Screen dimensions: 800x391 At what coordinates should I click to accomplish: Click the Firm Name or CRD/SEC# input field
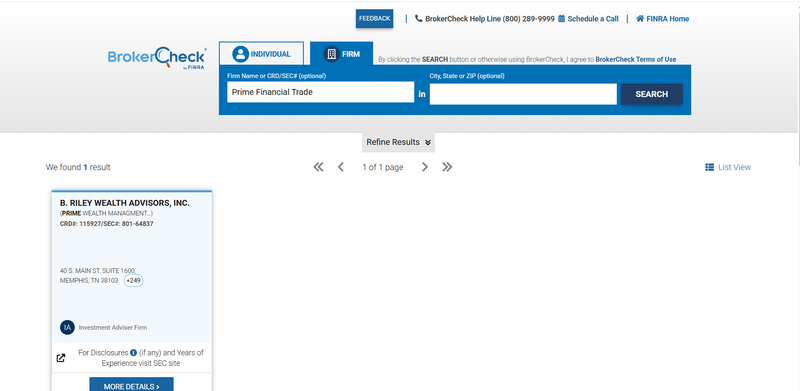(320, 92)
